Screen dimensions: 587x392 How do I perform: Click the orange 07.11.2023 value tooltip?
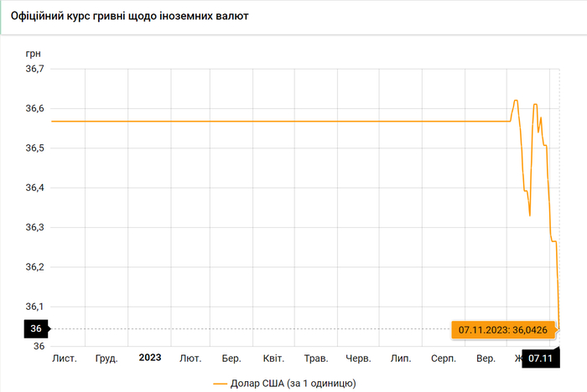point(503,329)
